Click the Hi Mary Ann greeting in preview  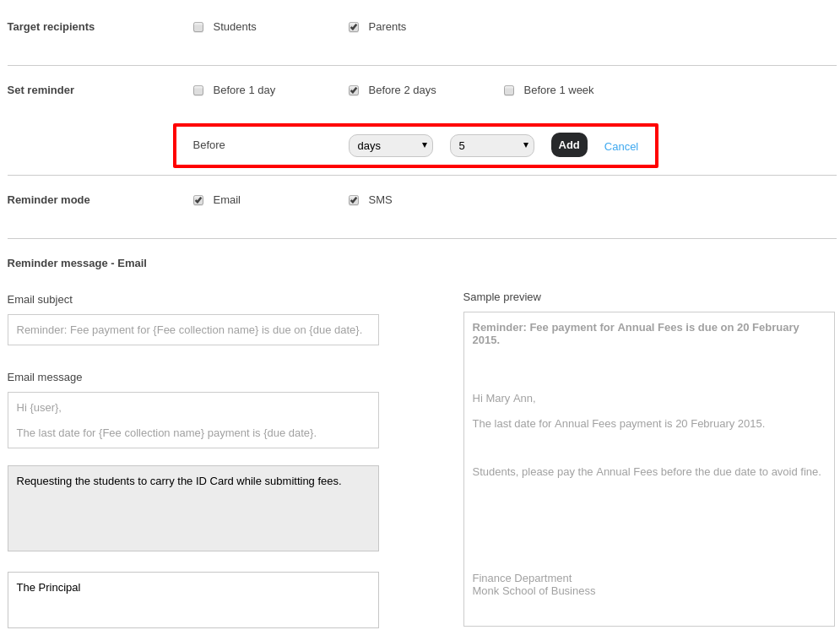(x=504, y=398)
